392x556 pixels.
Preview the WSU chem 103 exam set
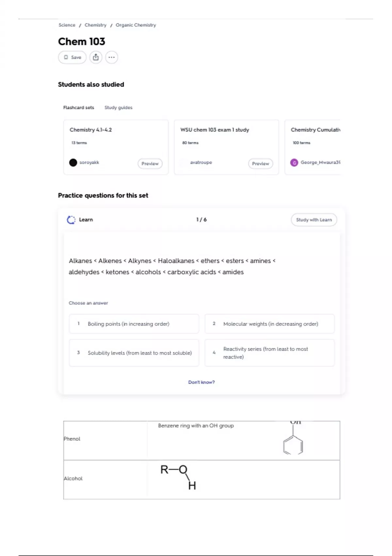coord(260,164)
